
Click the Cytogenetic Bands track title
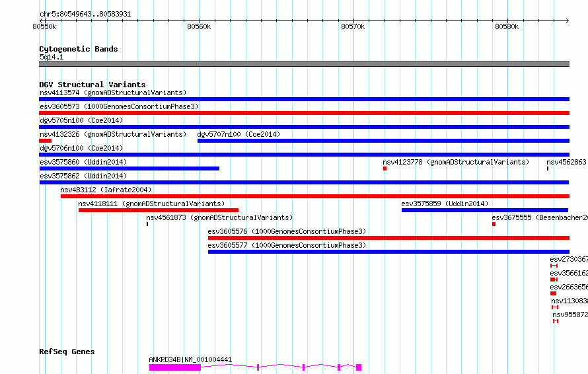click(x=79, y=49)
